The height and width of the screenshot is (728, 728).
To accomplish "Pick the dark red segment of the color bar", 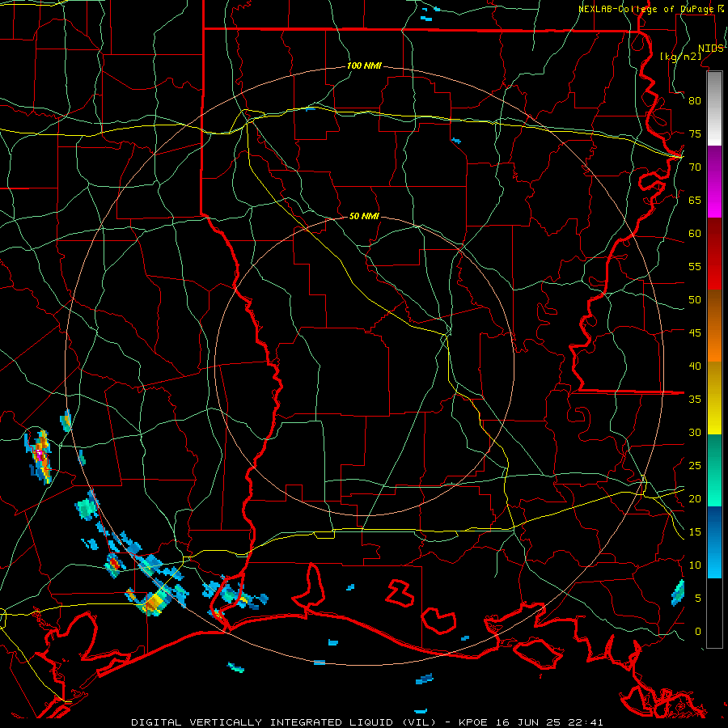I will pyautogui.click(x=714, y=254).
